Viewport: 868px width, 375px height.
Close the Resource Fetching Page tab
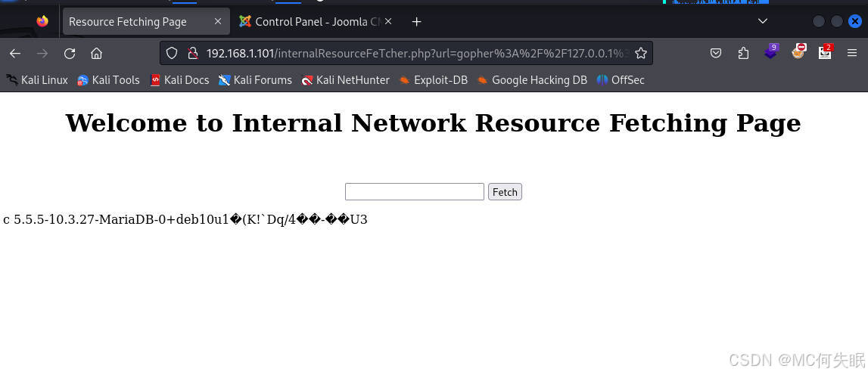[217, 21]
